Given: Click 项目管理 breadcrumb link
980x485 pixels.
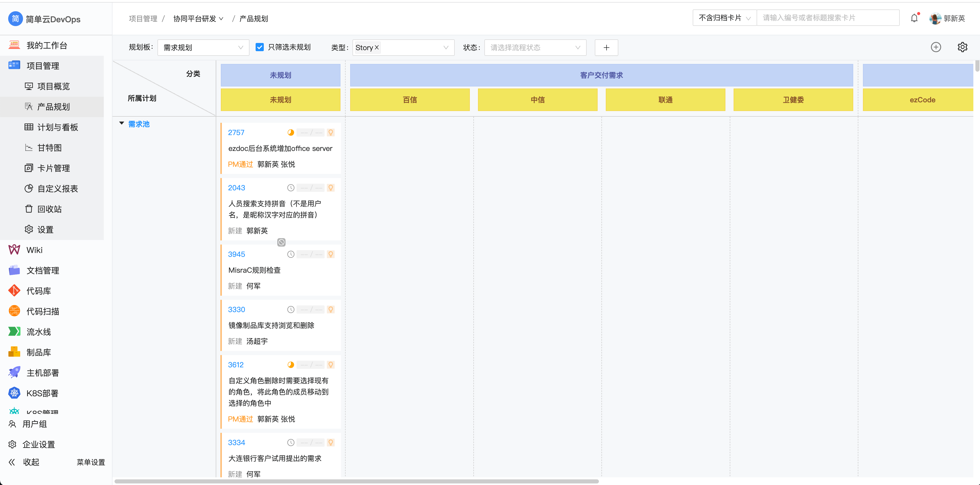Looking at the screenshot, I should 143,19.
